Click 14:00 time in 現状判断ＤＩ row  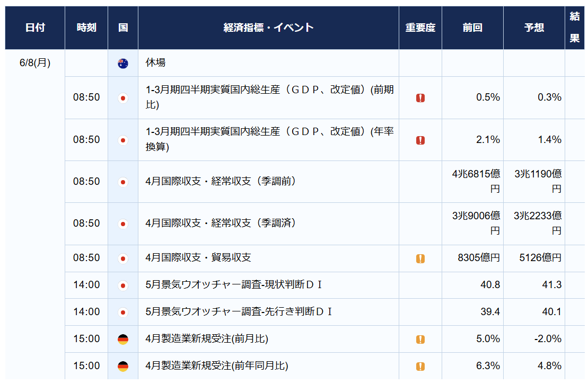coord(86,285)
